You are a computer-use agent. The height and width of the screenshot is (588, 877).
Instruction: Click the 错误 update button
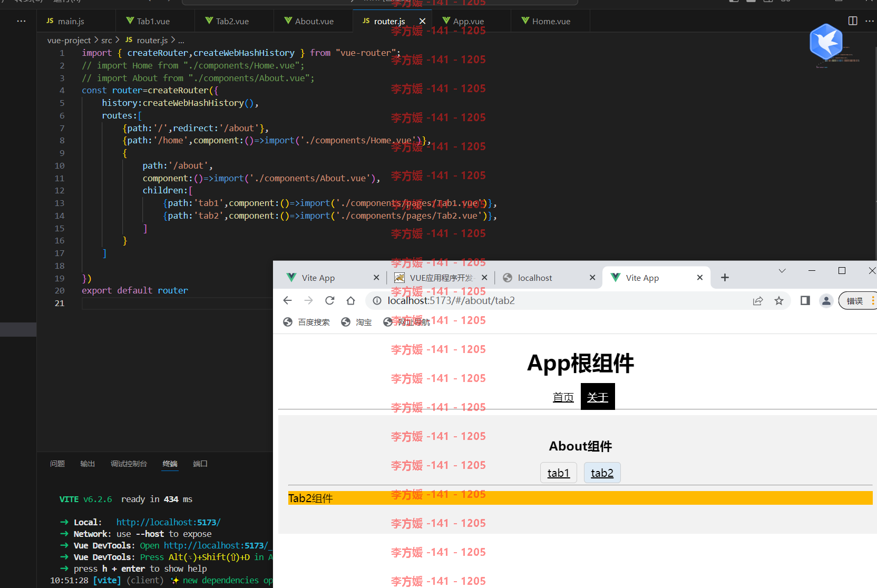click(857, 300)
